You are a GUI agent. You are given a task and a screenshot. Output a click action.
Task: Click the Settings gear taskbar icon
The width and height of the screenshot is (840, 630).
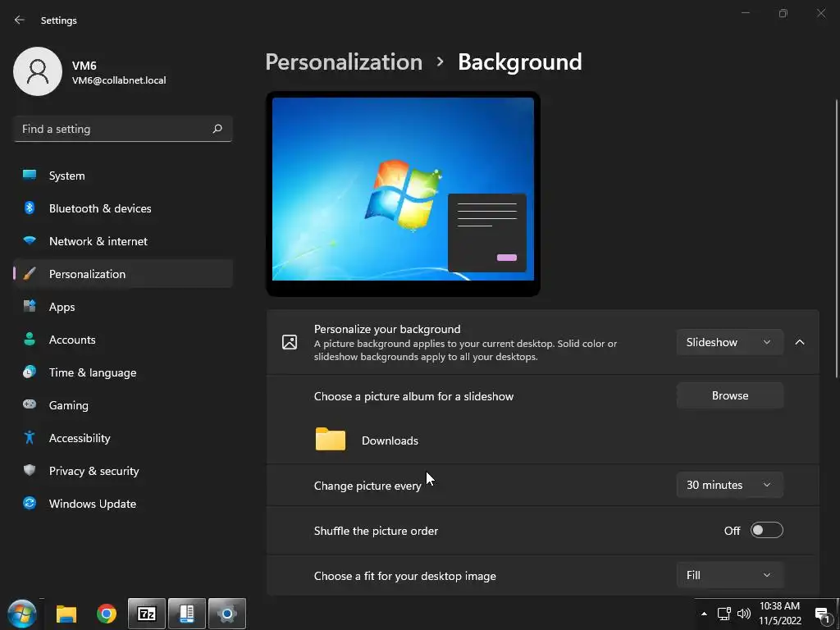pyautogui.click(x=227, y=614)
